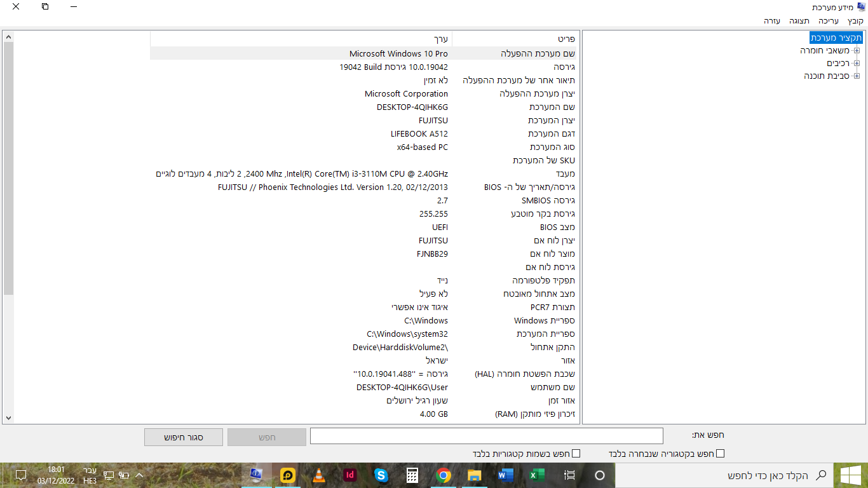Click the System Information taskbar icon
Image resolution: width=868 pixels, height=488 pixels.
click(x=257, y=475)
